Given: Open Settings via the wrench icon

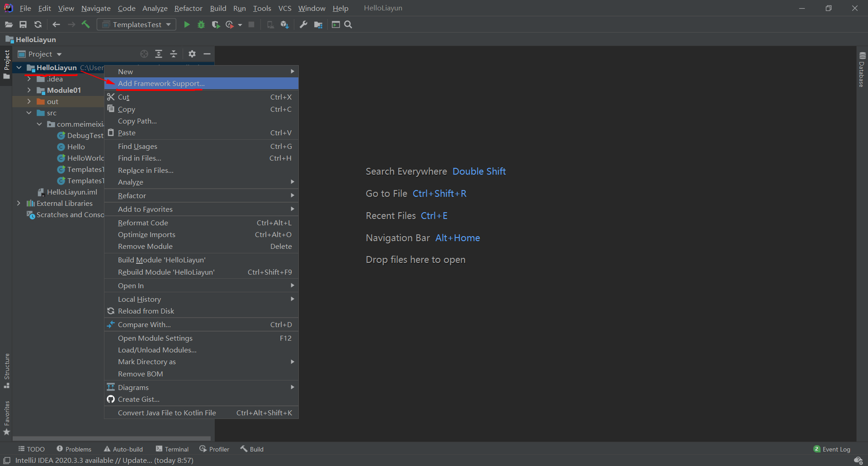Looking at the screenshot, I should pyautogui.click(x=303, y=24).
